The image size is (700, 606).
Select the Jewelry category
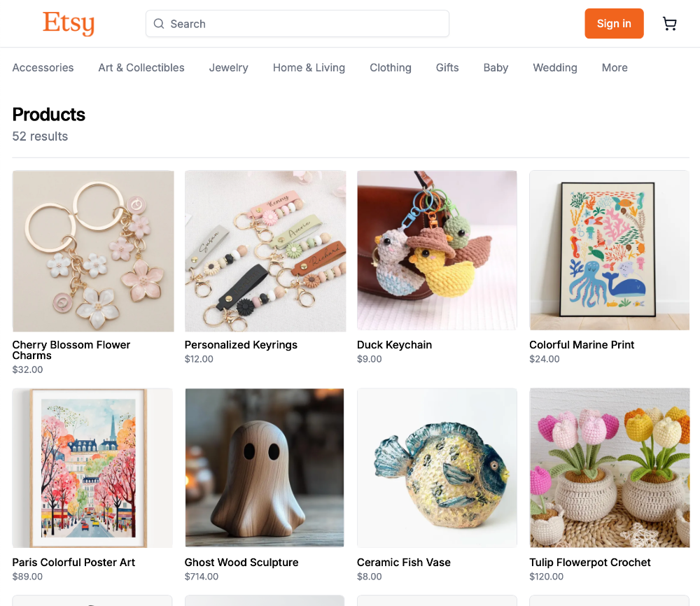[228, 67]
